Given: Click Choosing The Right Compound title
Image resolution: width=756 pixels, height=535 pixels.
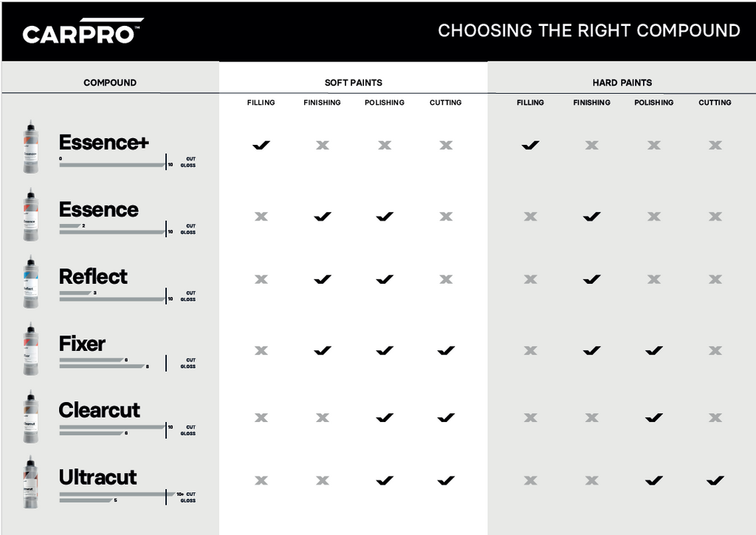Looking at the screenshot, I should [x=589, y=30].
